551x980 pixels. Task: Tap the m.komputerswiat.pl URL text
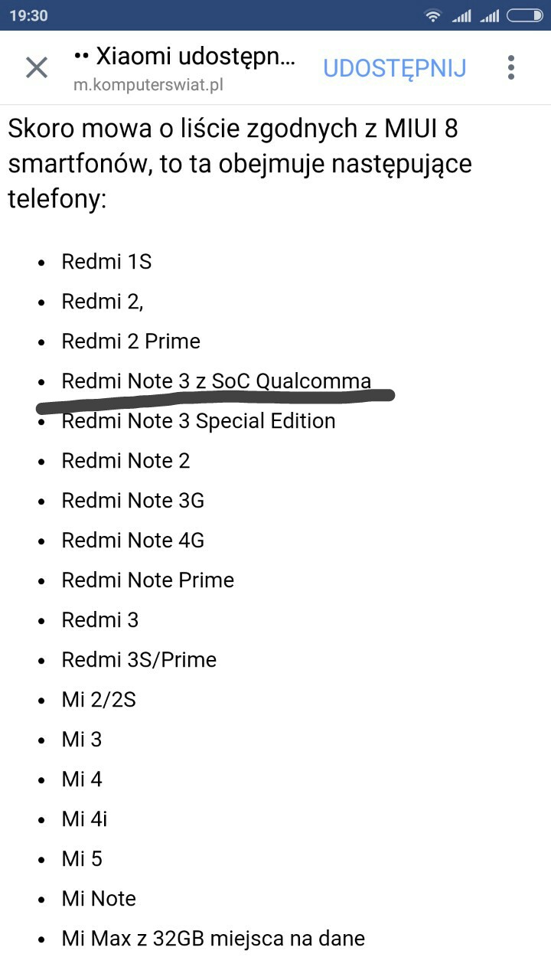(148, 85)
